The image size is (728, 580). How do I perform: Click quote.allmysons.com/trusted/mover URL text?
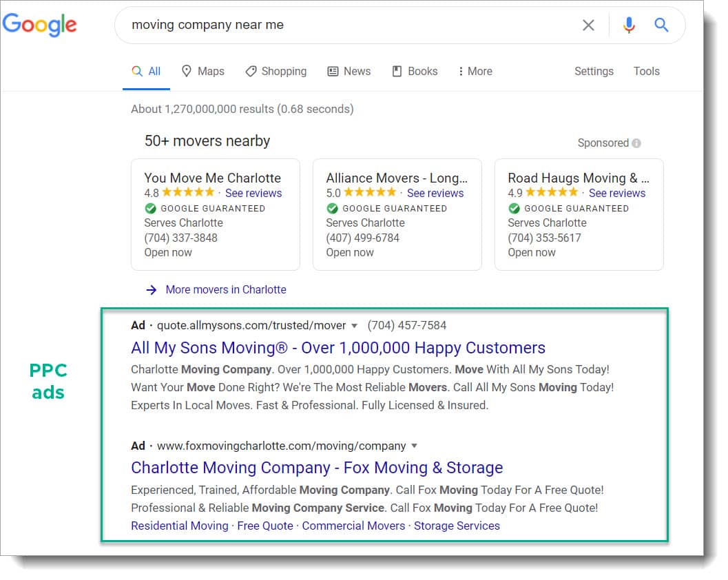(x=251, y=326)
